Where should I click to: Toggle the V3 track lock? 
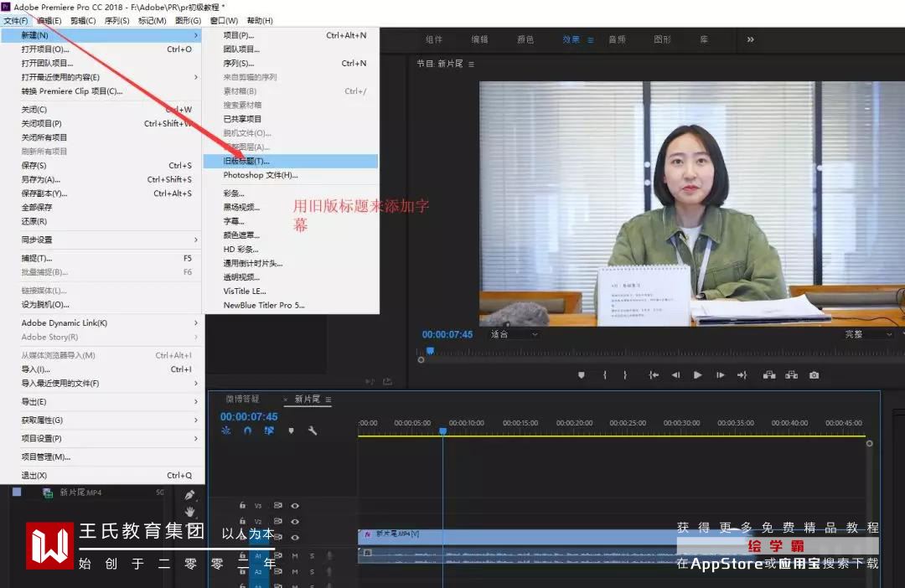coord(242,505)
